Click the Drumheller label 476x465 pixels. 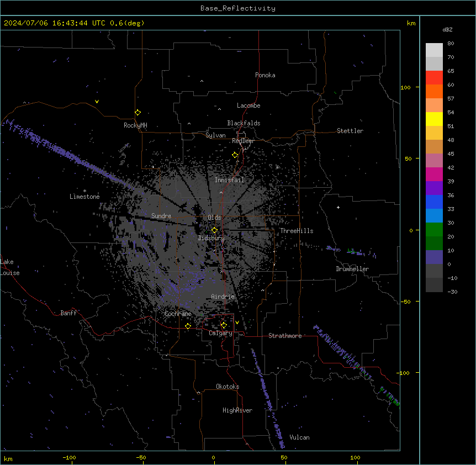(352, 269)
